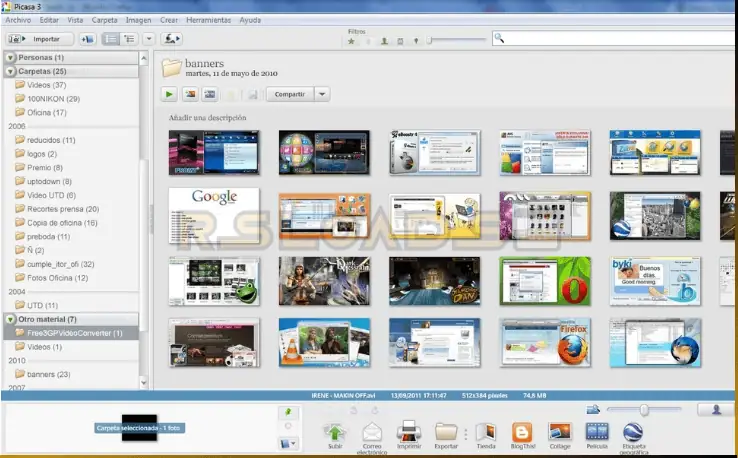Toggle the people panel button
This screenshot has width=738, height=458.
pyautogui.click(x=716, y=410)
